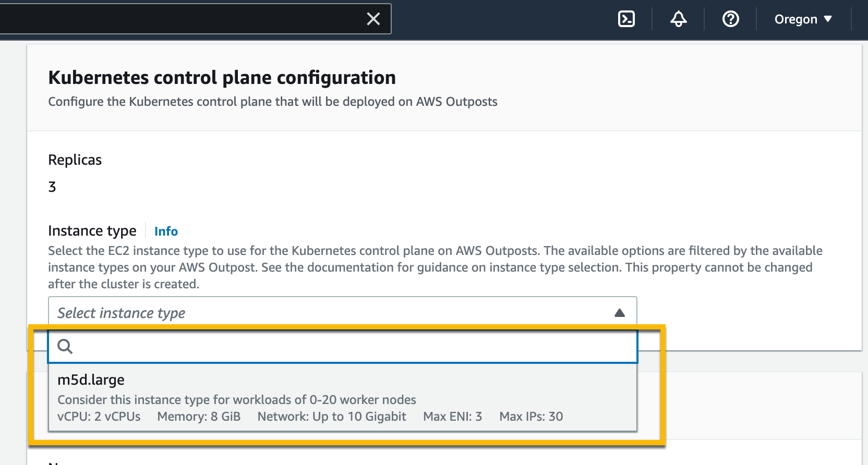Click the upward triangle on the instance dropdown
Image resolution: width=868 pixels, height=465 pixels.
click(x=620, y=312)
